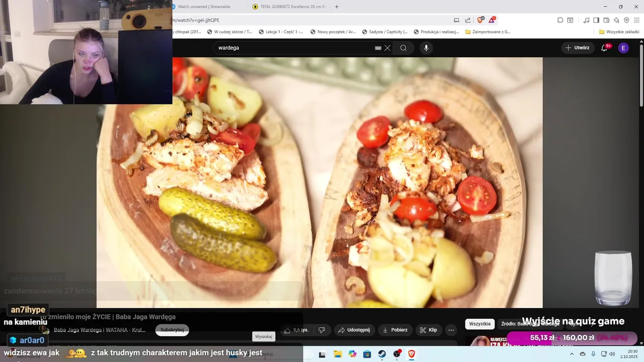The width and height of the screenshot is (644, 362).
Task: Open the browser hamburger main menu
Action: [x=636, y=20]
